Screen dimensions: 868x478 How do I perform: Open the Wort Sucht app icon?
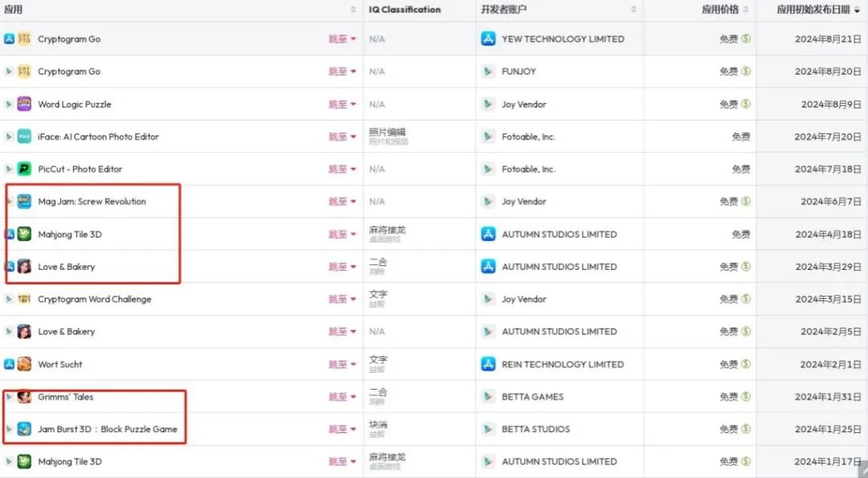24,364
